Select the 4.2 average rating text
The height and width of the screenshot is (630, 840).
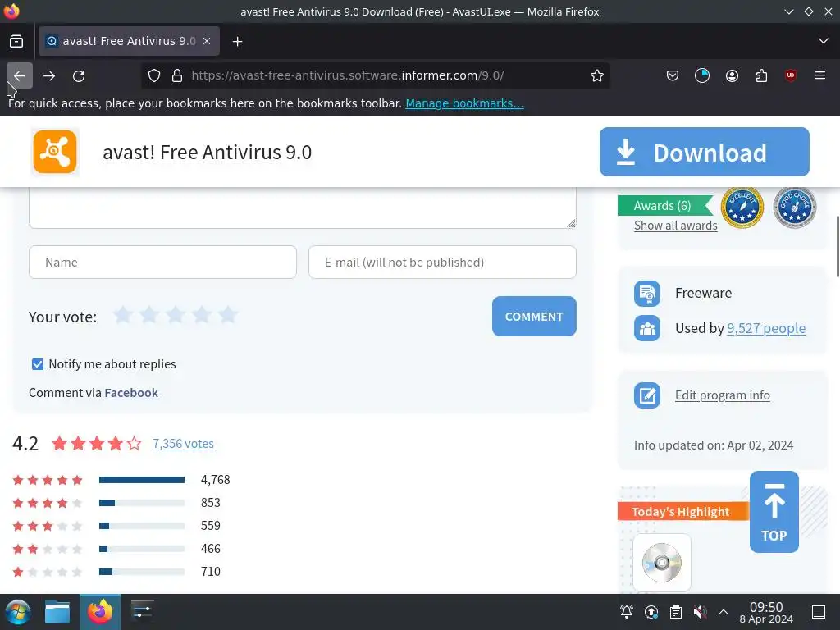(x=25, y=444)
